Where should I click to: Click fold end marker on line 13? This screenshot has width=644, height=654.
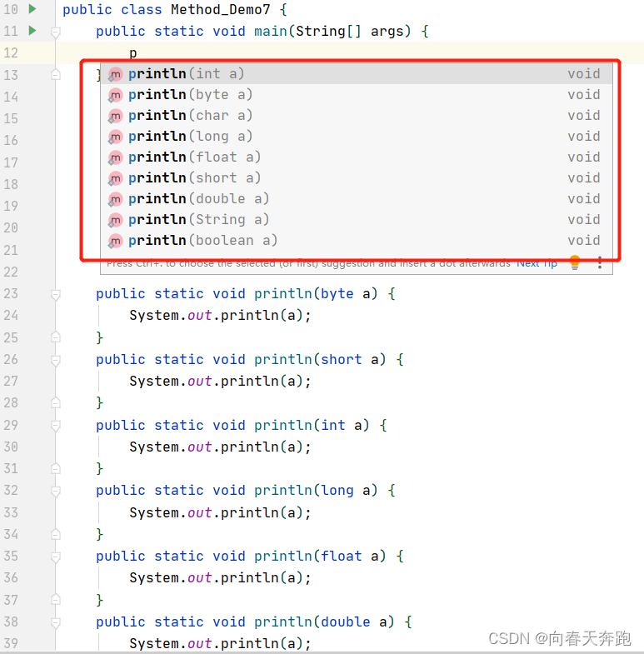point(56,75)
